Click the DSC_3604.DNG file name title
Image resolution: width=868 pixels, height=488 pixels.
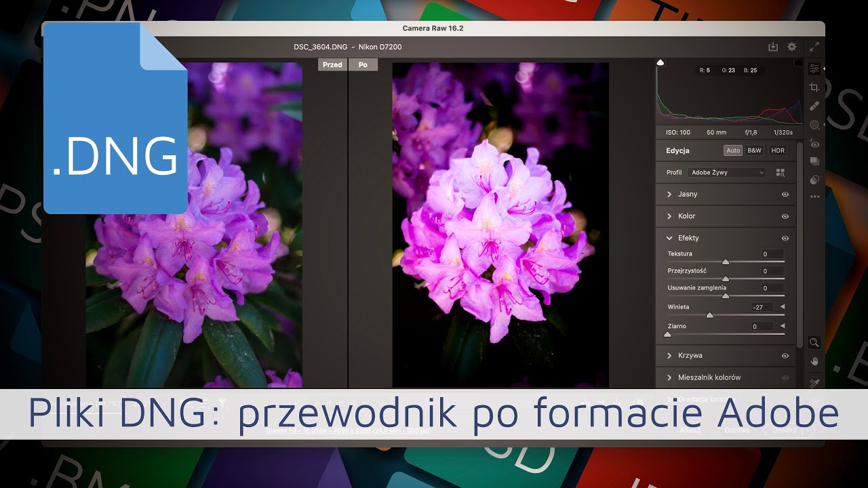tap(320, 47)
